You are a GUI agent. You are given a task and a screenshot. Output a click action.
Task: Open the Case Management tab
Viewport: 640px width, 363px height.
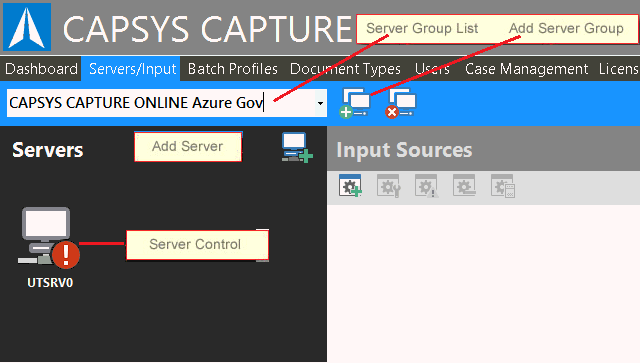[527, 69]
